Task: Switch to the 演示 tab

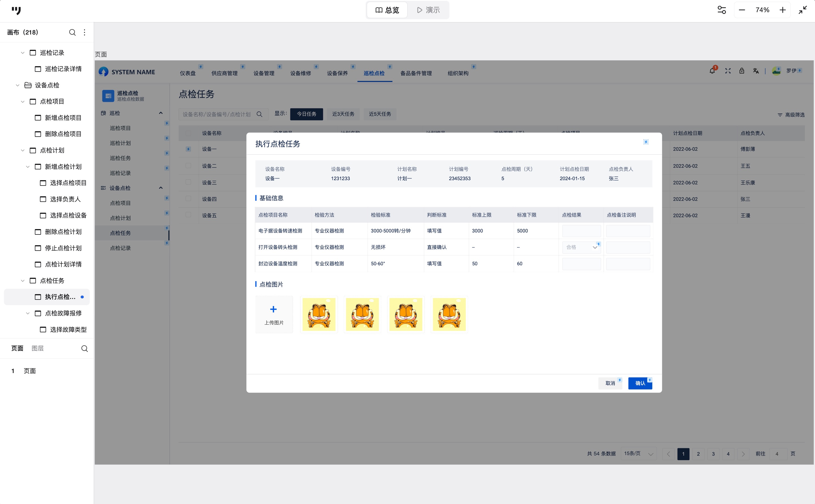Action: (x=428, y=10)
